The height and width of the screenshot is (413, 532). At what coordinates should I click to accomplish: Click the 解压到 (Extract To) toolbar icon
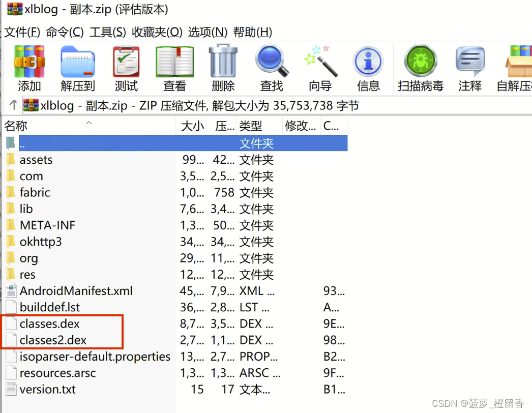78,62
